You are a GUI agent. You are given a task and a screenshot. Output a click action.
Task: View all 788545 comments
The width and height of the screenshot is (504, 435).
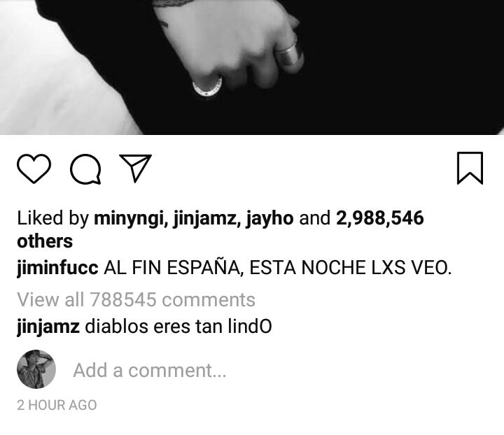pos(136,300)
